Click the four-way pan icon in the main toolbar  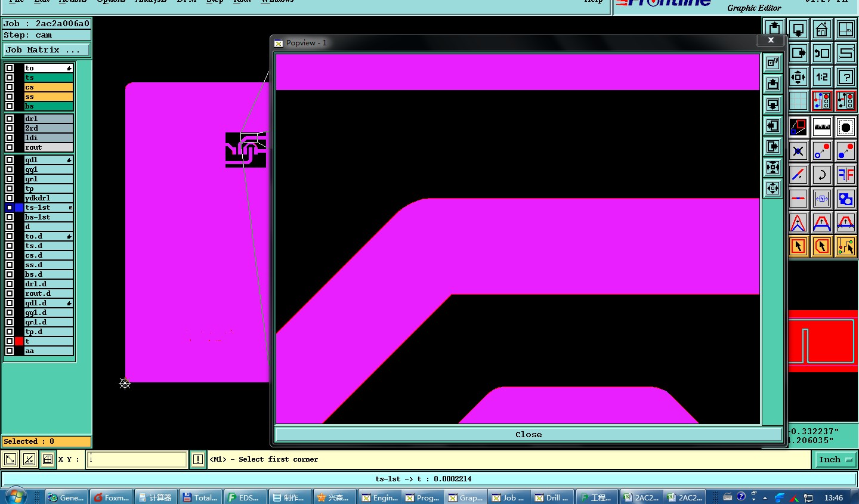click(x=798, y=77)
